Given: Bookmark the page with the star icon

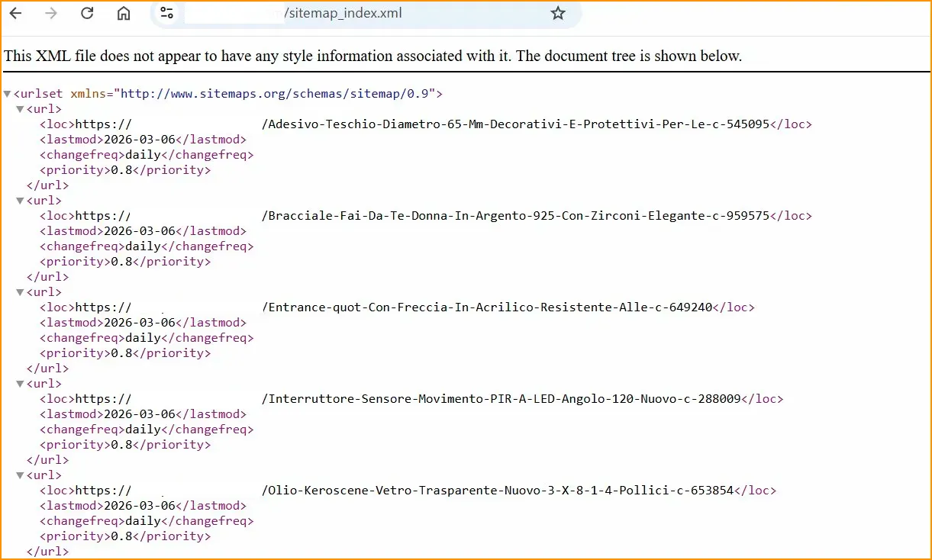Looking at the screenshot, I should (x=558, y=13).
